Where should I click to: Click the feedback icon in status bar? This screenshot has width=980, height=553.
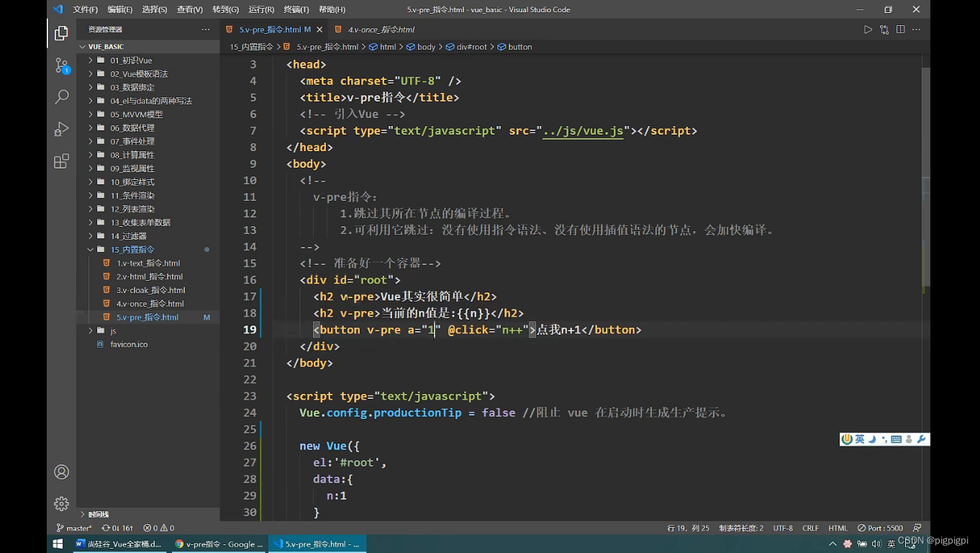tap(917, 528)
